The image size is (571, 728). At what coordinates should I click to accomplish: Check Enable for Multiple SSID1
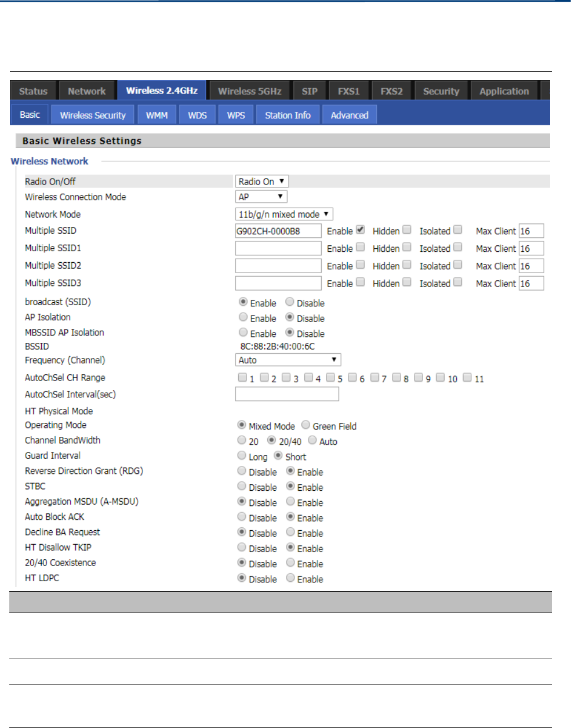pyautogui.click(x=360, y=247)
